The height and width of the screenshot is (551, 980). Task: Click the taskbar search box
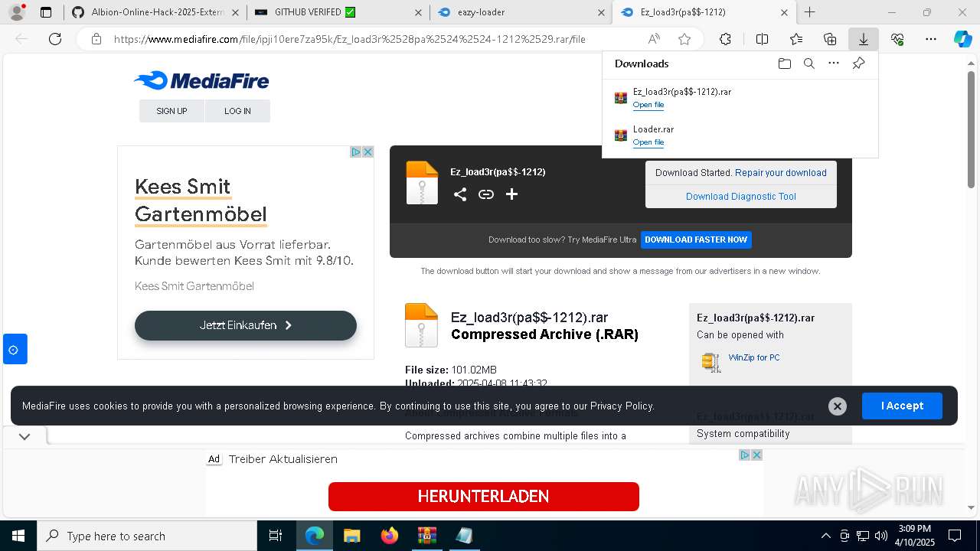pyautogui.click(x=147, y=536)
